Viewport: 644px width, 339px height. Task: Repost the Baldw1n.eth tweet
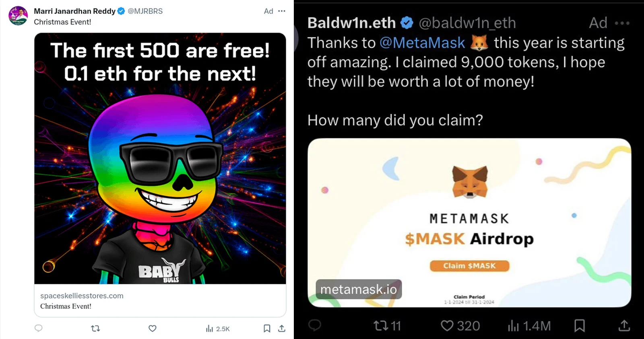coord(387,325)
